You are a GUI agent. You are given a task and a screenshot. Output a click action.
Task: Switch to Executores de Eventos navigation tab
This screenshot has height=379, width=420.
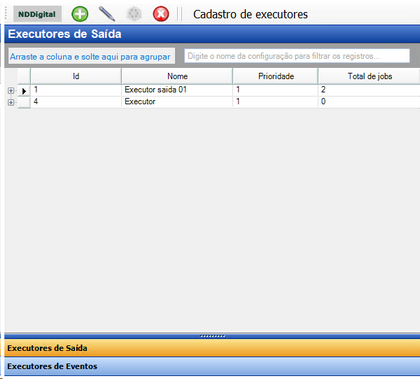(x=212, y=366)
